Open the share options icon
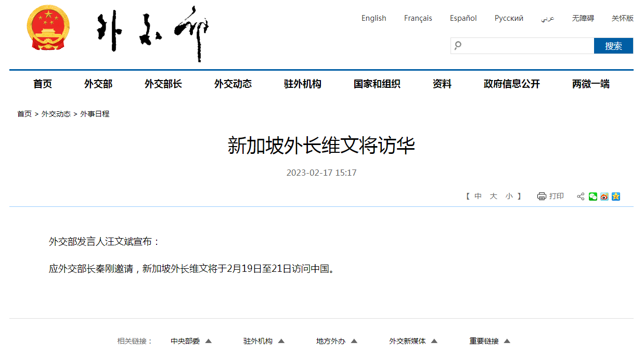The image size is (644, 354). pos(580,196)
